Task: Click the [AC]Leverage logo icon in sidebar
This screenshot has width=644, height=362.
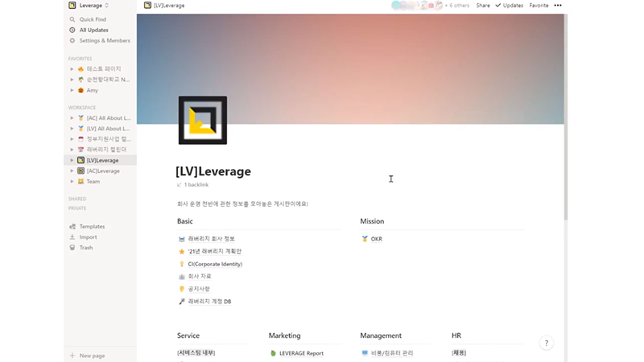Action: (x=81, y=171)
